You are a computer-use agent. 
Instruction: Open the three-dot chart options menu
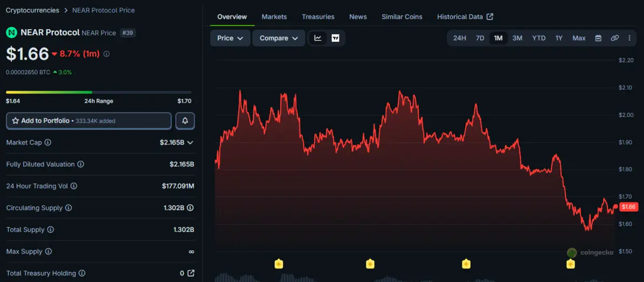[x=629, y=38]
